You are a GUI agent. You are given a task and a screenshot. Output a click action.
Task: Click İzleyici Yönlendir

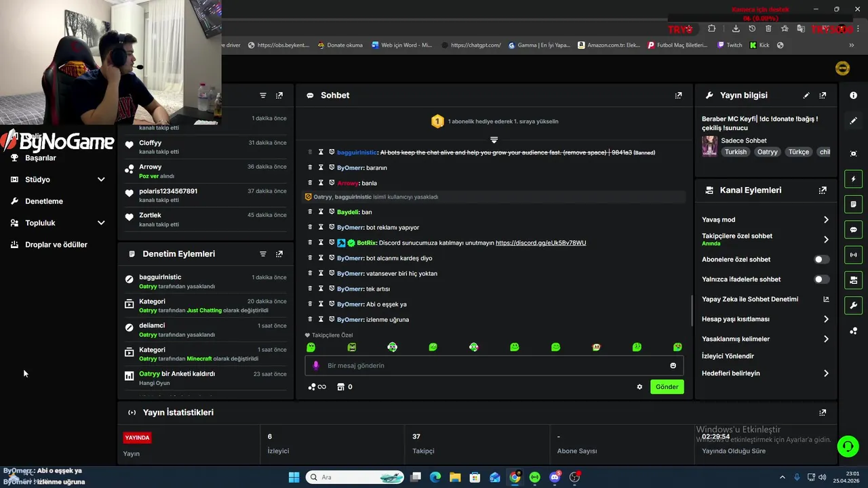(x=728, y=356)
